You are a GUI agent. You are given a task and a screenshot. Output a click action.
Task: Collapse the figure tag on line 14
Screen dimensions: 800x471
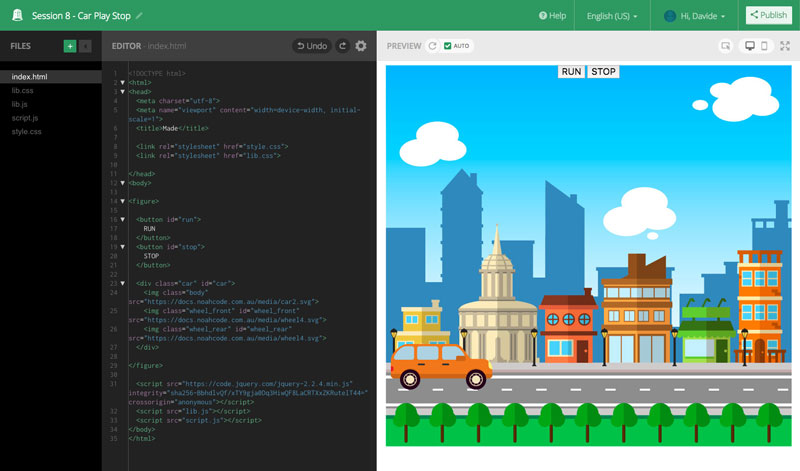coord(122,202)
